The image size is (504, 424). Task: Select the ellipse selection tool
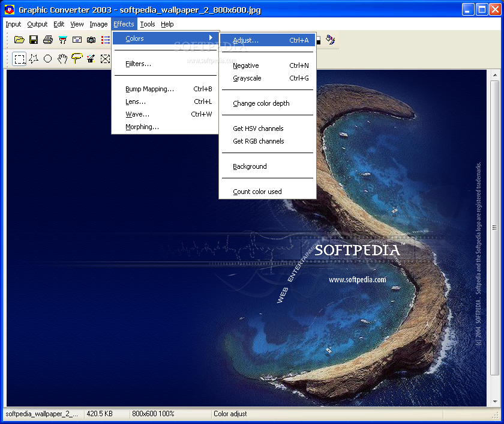coord(47,59)
